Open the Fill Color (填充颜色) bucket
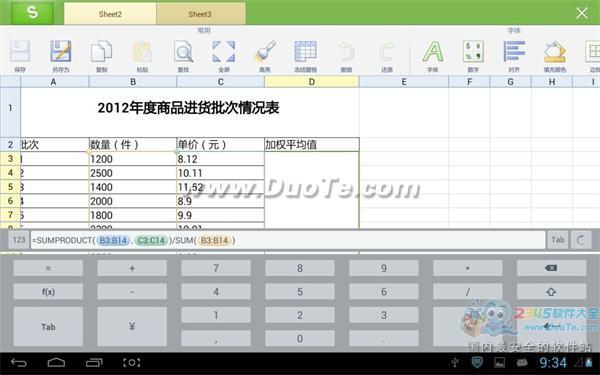 (555, 55)
